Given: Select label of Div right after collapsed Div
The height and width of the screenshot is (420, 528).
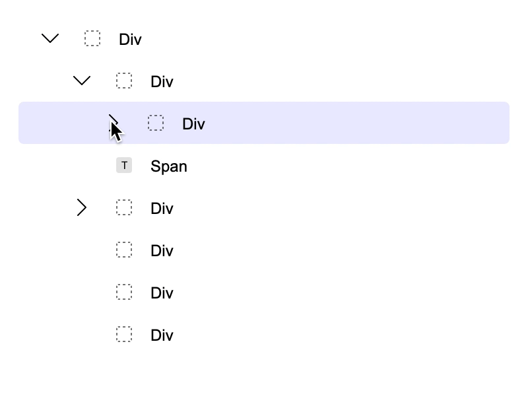Looking at the screenshot, I should (162, 251).
